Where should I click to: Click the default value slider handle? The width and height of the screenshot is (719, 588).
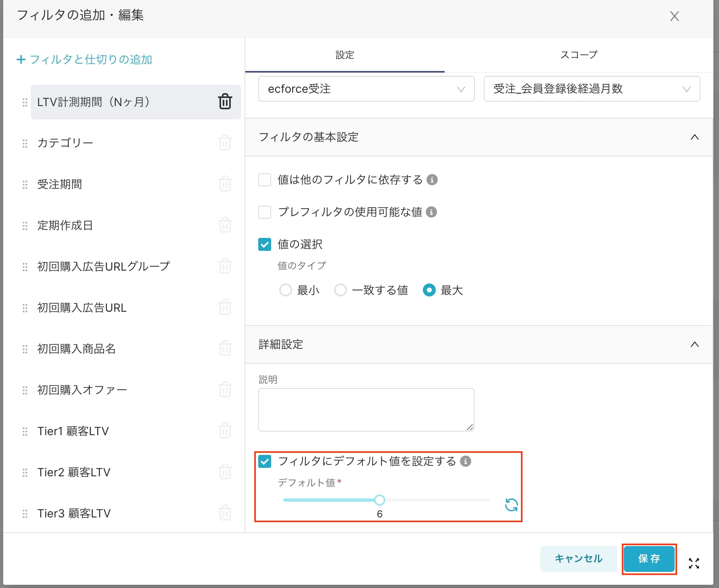tap(380, 500)
